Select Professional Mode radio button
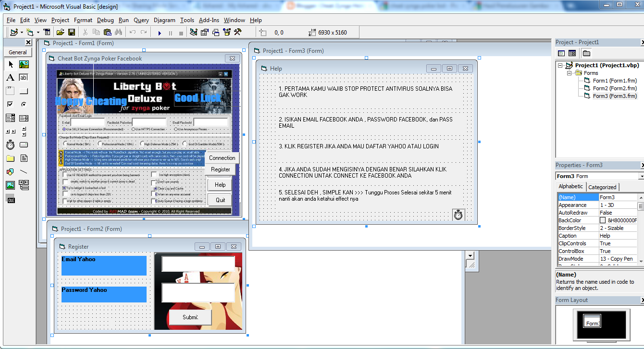 click(x=99, y=144)
